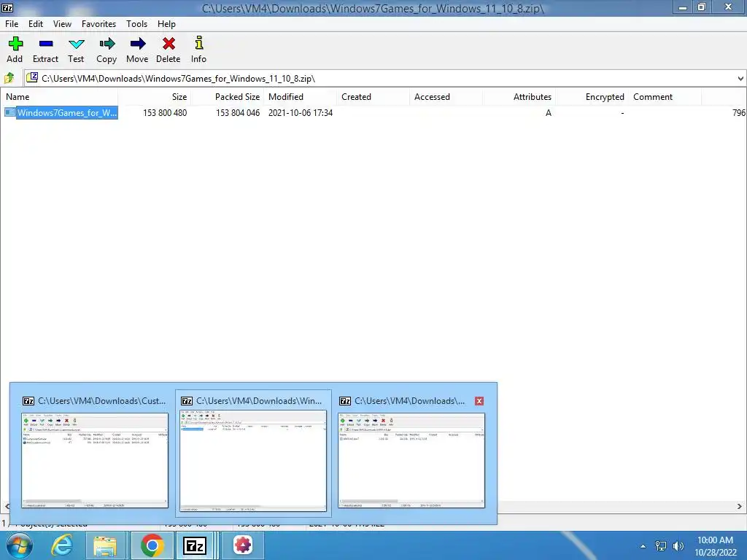
Task: Sort by the Name column header
Action: [59, 97]
